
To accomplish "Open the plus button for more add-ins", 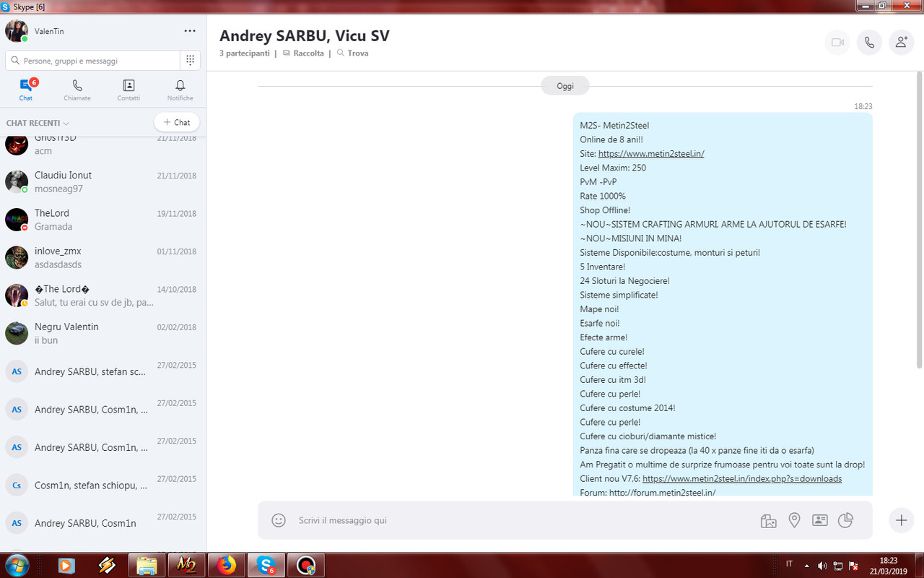I will click(x=901, y=520).
